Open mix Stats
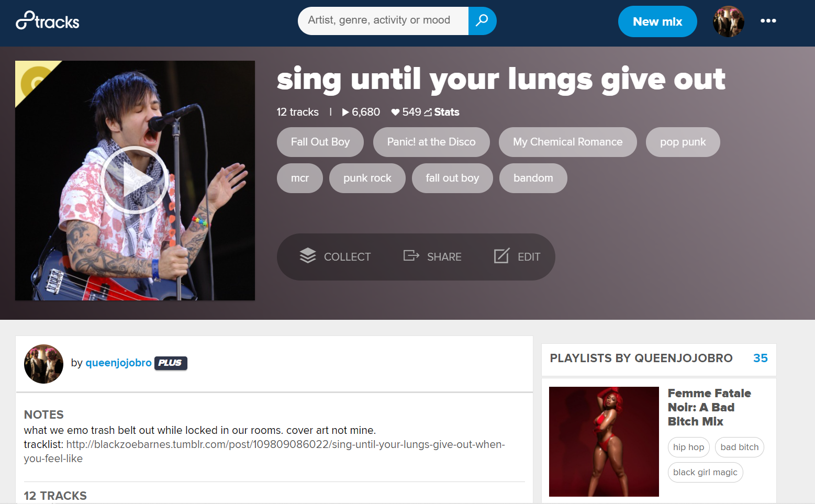Screen dimensions: 815x504 click(x=441, y=112)
